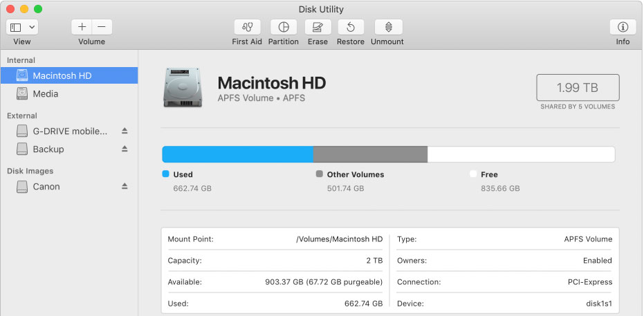Click the 'APFS Volume' Type value

(x=588, y=239)
